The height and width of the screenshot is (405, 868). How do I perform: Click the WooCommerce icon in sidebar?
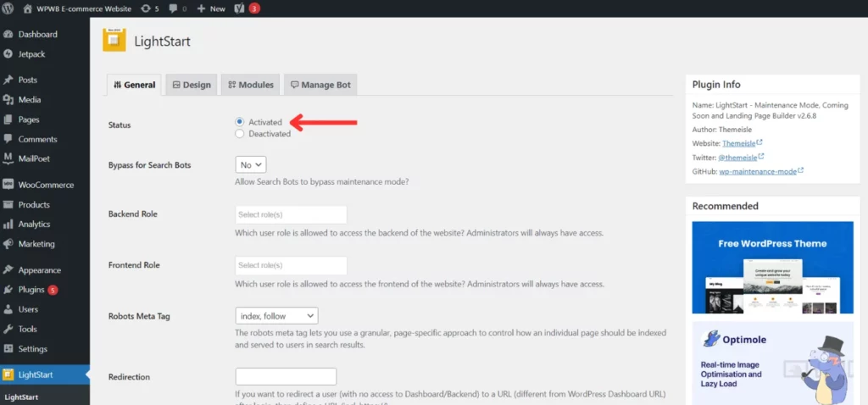[x=8, y=185]
